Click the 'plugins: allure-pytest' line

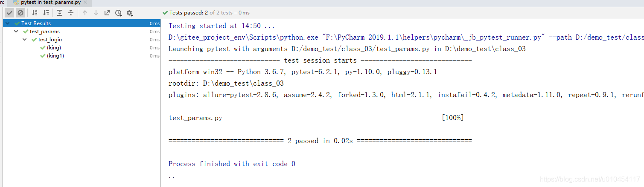click(x=406, y=95)
